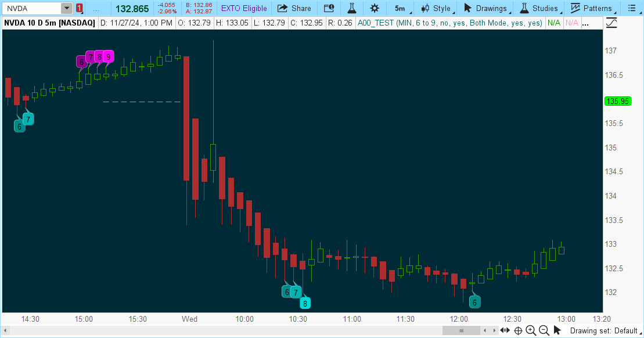Click the horizontal scrollbar thumb

(x=461, y=330)
